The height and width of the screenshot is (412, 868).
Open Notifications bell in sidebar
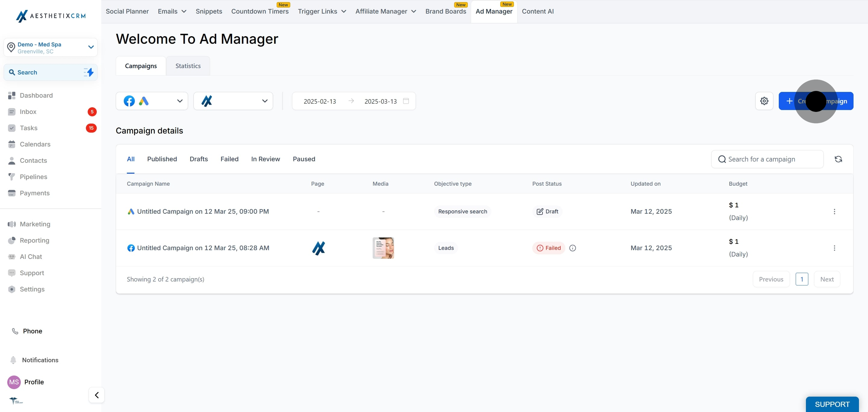pyautogui.click(x=13, y=360)
